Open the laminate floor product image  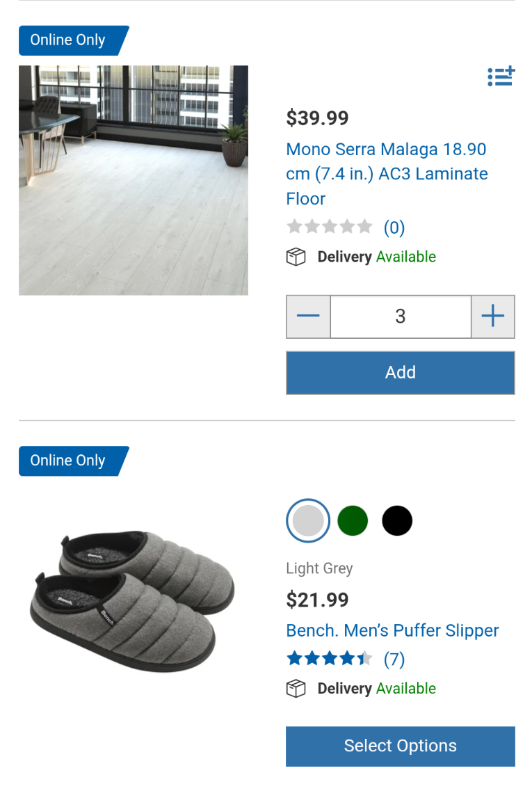click(134, 180)
